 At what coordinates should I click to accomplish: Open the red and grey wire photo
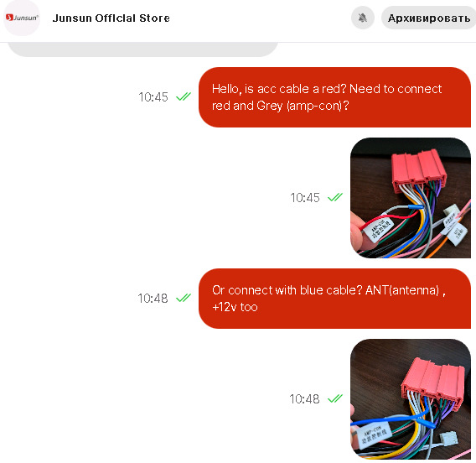[411, 198]
